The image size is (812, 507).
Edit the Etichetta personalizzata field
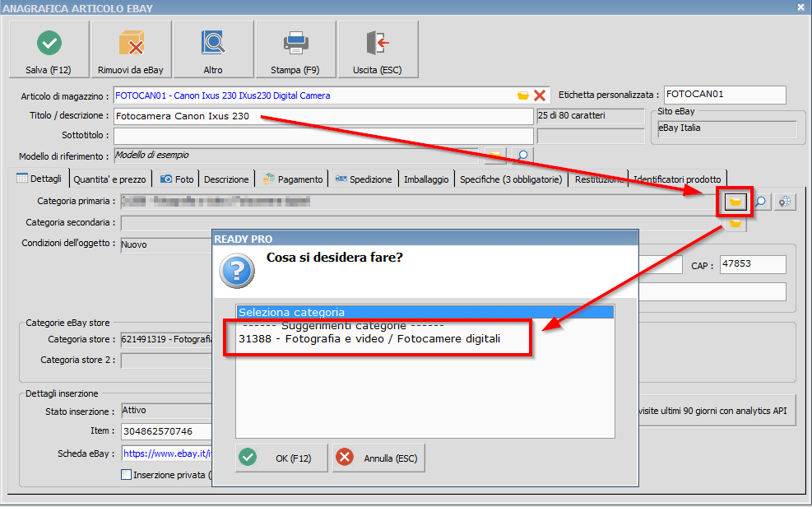click(x=725, y=95)
